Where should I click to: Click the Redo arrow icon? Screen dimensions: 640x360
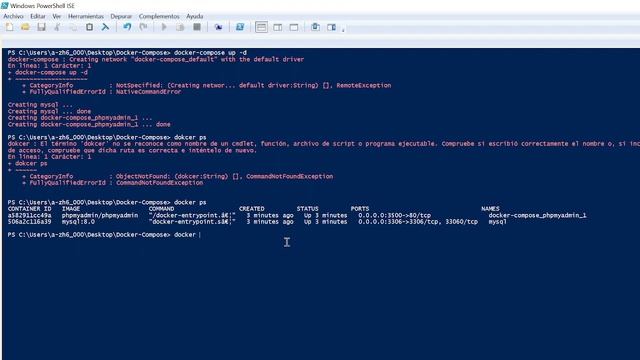tap(143, 27)
